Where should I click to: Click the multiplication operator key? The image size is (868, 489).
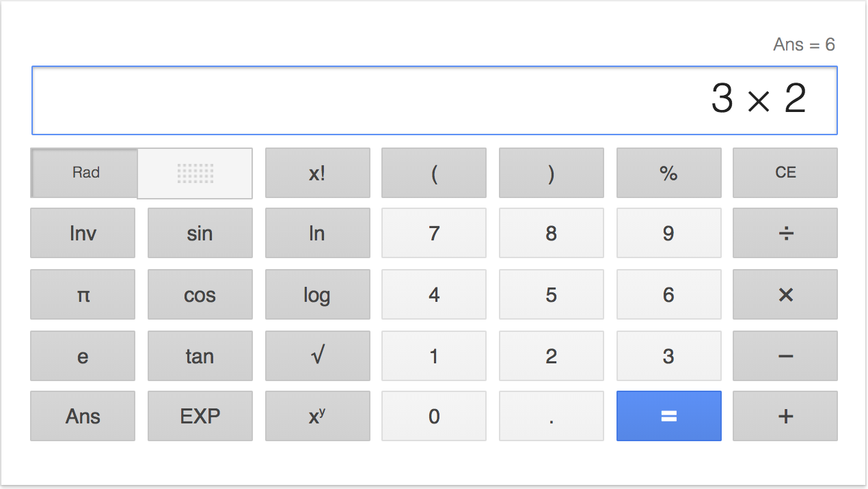point(785,294)
